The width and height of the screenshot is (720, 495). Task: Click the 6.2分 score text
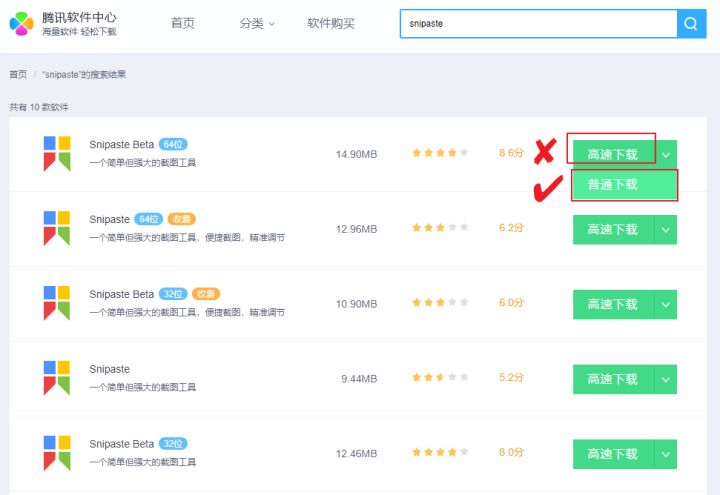pos(511,228)
